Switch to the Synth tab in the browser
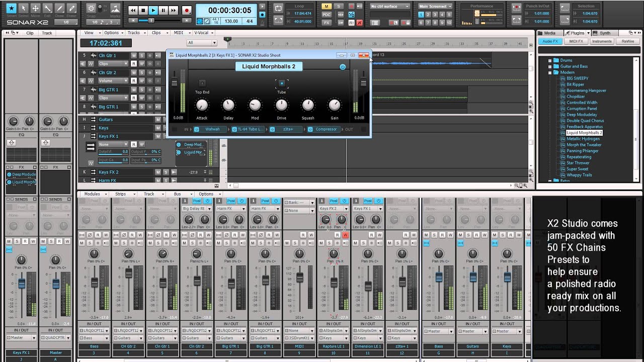This screenshot has height=362, width=644. click(x=605, y=33)
